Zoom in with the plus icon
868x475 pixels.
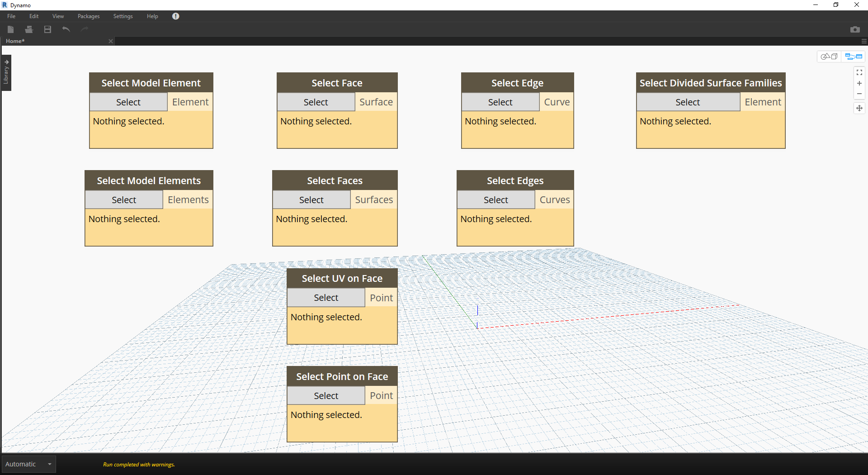(859, 83)
